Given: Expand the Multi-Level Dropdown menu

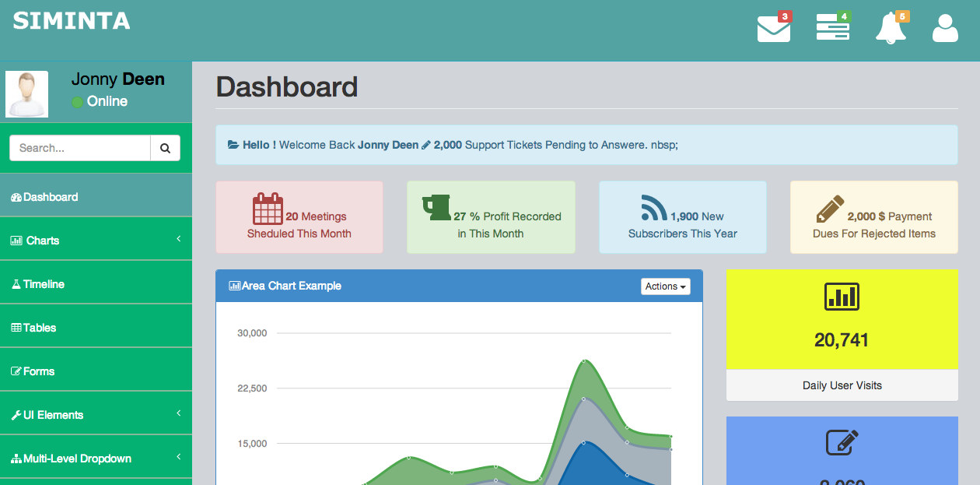Looking at the screenshot, I should point(96,459).
